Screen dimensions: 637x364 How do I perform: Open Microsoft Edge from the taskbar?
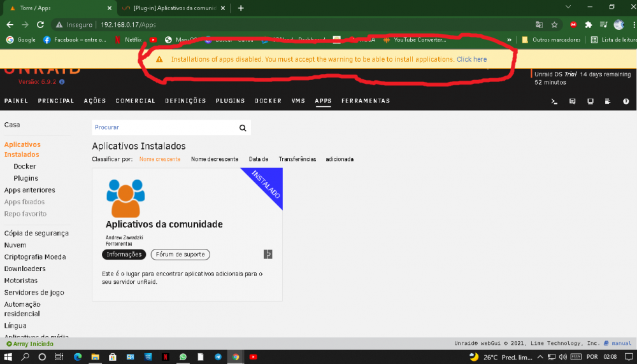[78, 357]
